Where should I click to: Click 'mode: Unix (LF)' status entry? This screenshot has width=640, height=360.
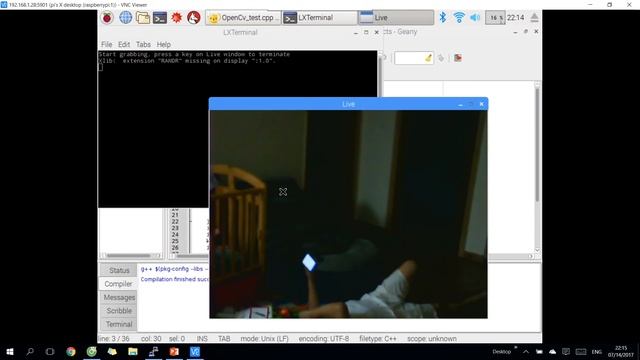264,338
